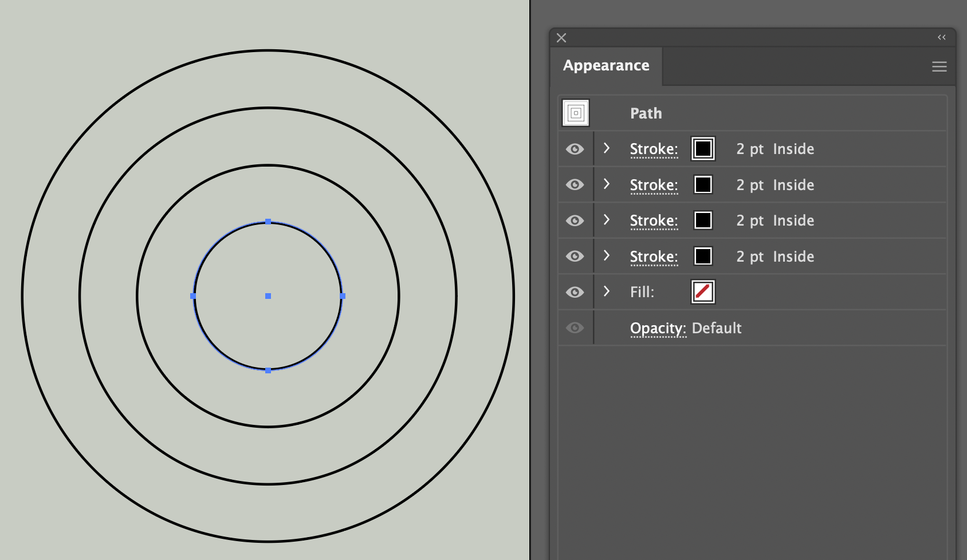Click the dimmed Opacity visibility eye icon
Viewport: 967px width, 560px height.
pos(575,328)
